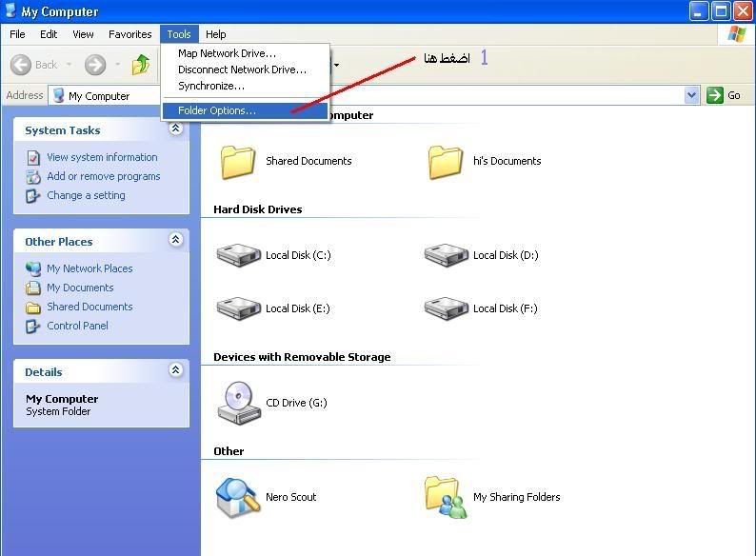The image size is (756, 556).
Task: Select the CD Drive (G:) icon
Action: (239, 403)
